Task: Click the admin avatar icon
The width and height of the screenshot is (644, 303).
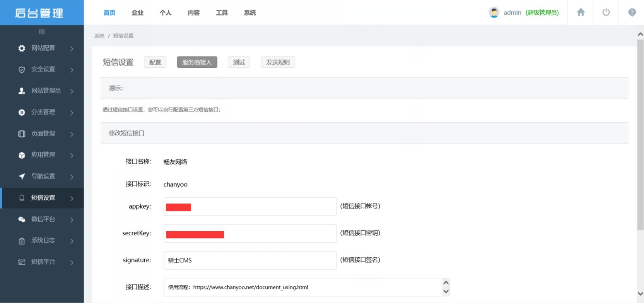Action: pos(494,12)
